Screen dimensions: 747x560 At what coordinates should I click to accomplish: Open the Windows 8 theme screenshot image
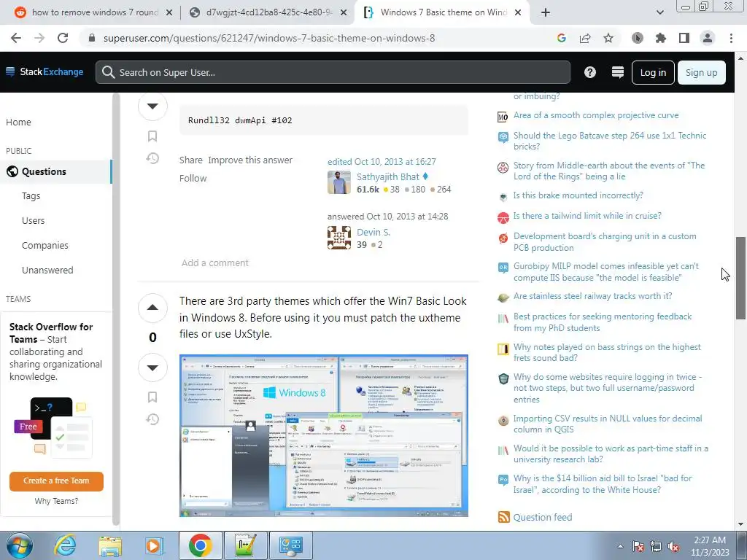323,435
